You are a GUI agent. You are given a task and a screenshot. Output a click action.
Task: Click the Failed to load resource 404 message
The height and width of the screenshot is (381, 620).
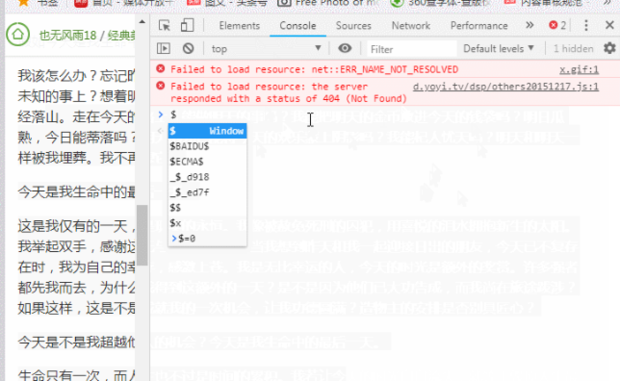(289, 92)
